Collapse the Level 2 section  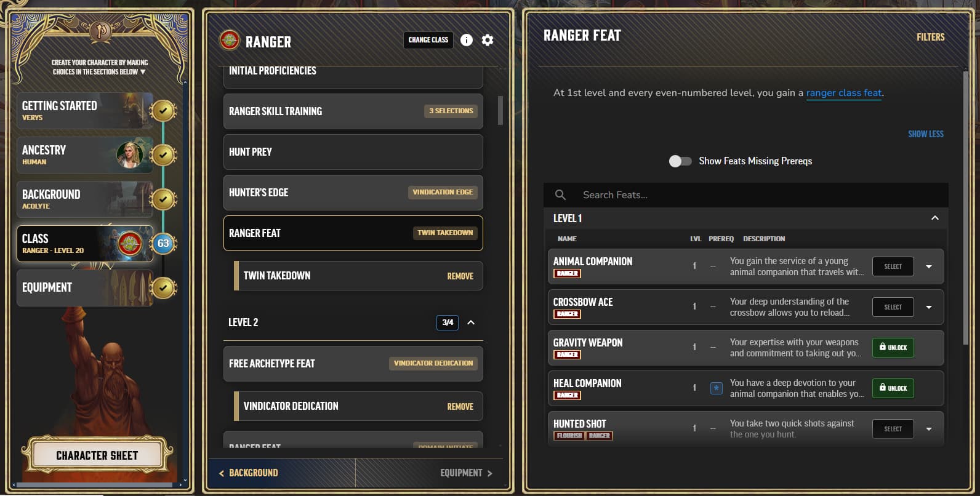(x=471, y=322)
